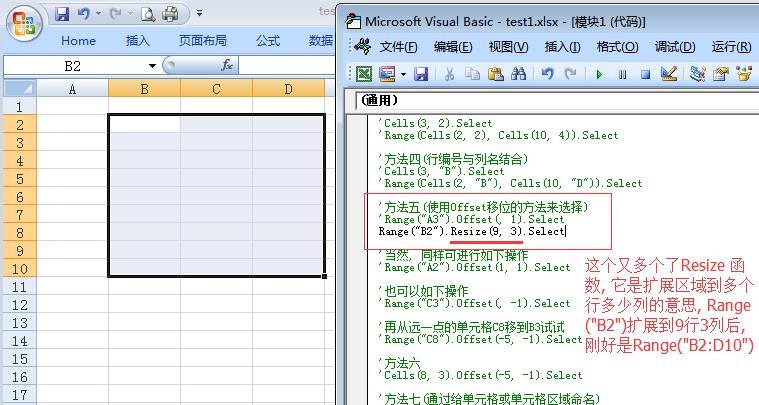Viewport: 759px width, 405px height.
Task: Switch to 页面布局 ribbon tab
Action: (x=203, y=41)
